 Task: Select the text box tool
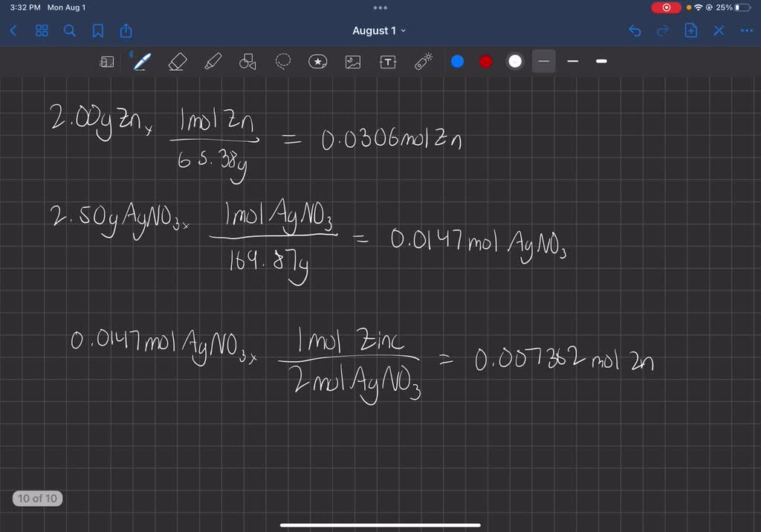click(387, 62)
